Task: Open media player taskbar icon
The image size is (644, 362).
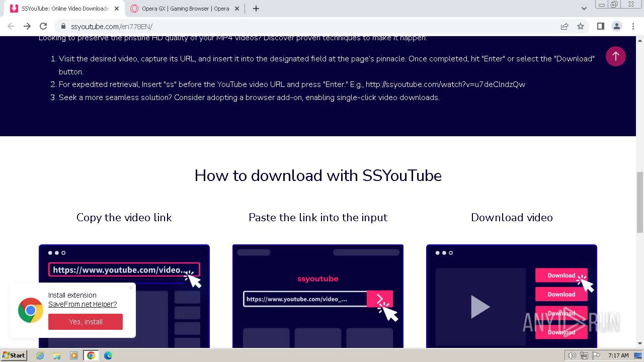Action: coord(74,355)
